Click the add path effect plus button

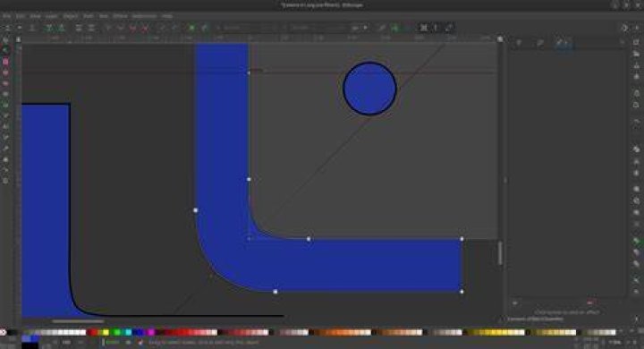pos(515,303)
